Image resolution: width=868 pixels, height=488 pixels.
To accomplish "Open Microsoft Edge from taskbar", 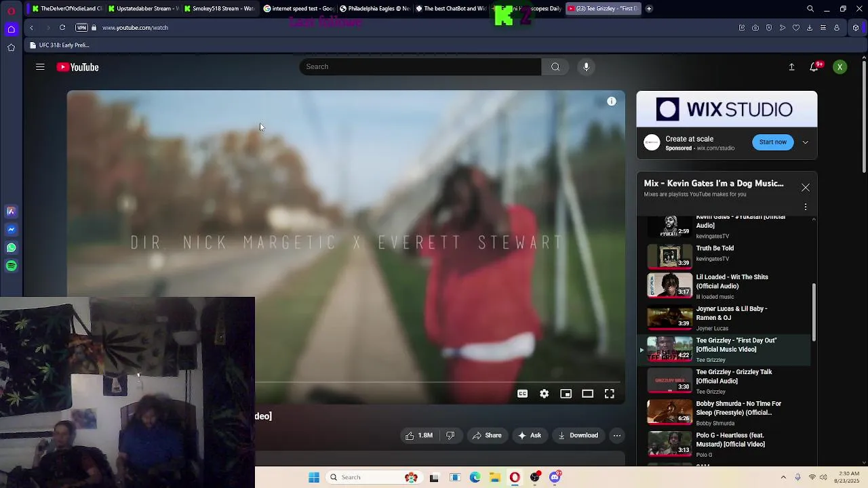I will [x=475, y=477].
